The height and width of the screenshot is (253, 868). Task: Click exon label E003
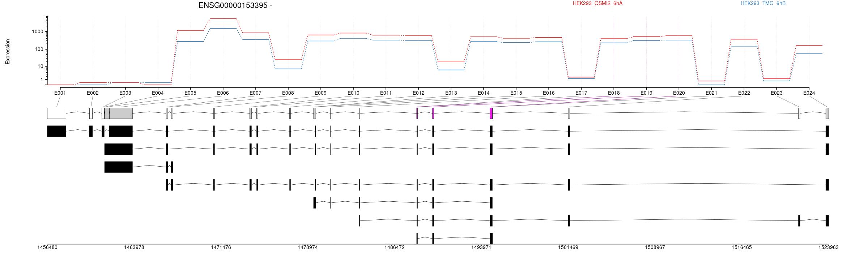125,93
